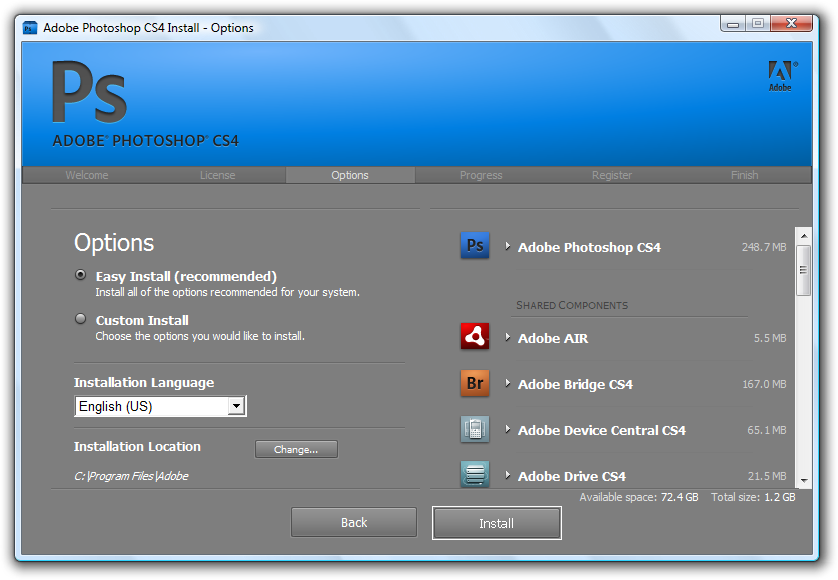Click the scrollbar down arrow
Viewport: 838px width, 580px height.
[803, 480]
